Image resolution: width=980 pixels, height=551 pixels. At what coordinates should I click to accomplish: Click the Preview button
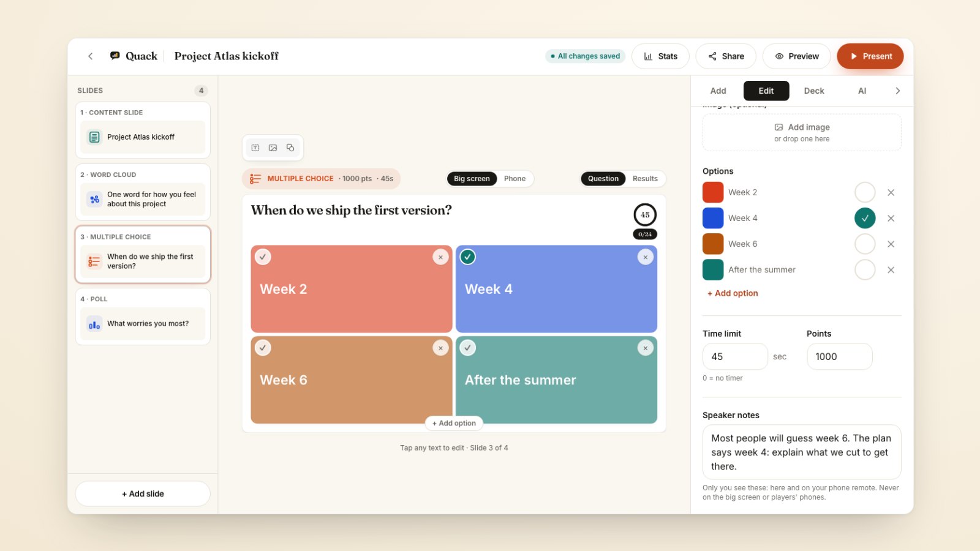(797, 56)
